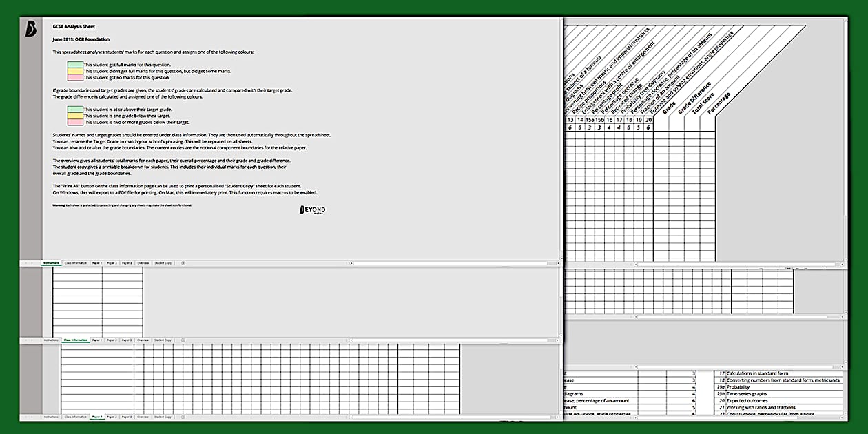Click the red no-marks colour key cell
Image resolution: width=868 pixels, height=434 pixels.
click(74, 76)
